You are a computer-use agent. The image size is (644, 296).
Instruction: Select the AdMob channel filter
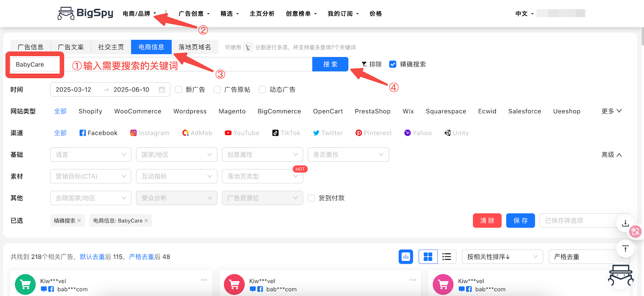tap(197, 133)
